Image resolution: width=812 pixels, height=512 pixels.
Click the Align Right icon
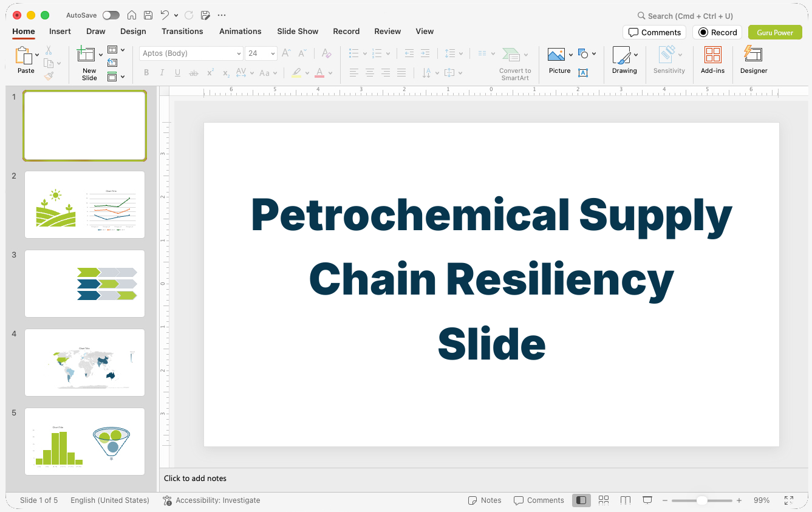click(x=386, y=73)
